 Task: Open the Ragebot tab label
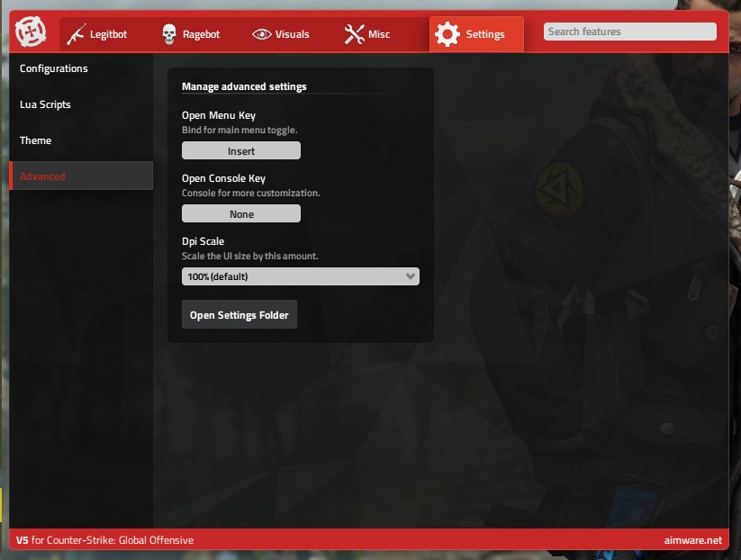click(x=201, y=34)
